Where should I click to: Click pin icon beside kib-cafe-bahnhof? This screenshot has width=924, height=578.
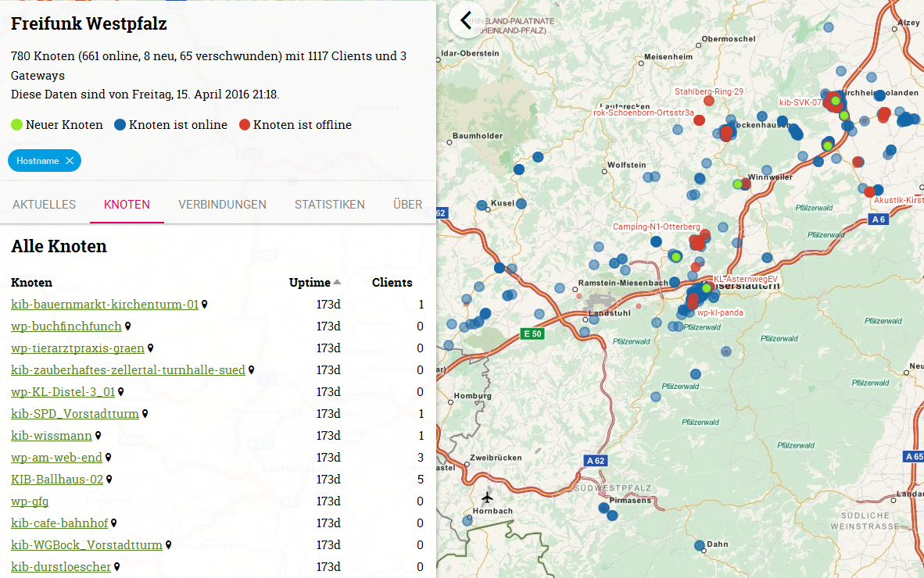[113, 523]
